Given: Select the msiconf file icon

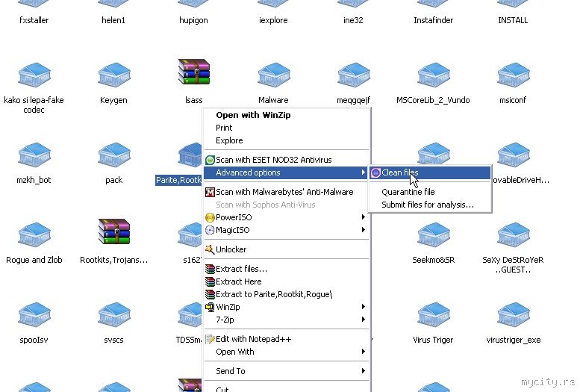Looking at the screenshot, I should click(514, 75).
